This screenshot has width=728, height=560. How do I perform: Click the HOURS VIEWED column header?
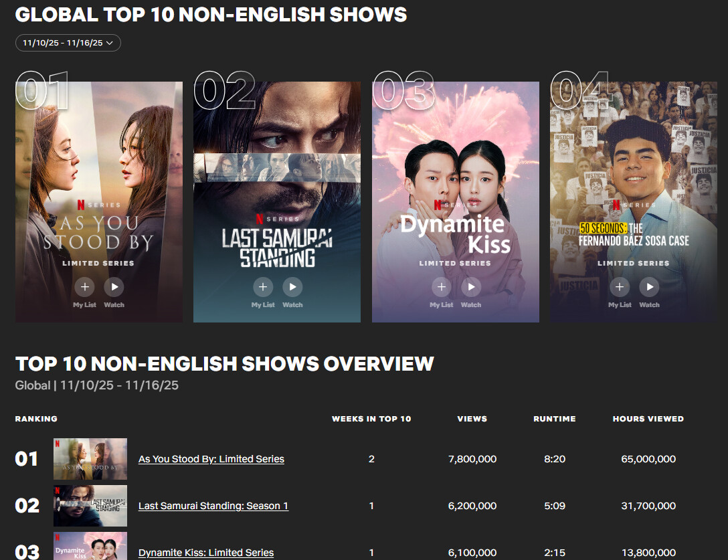[x=648, y=419]
